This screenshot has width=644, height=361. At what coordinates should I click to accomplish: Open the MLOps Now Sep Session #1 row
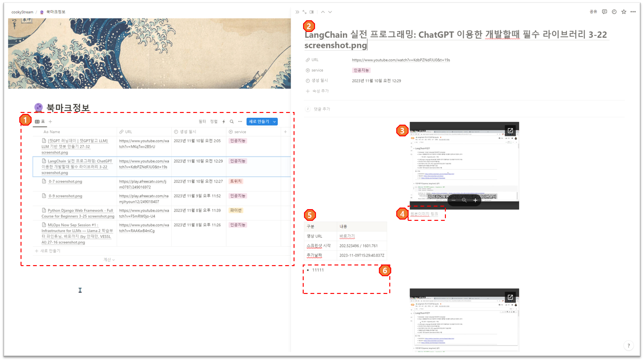[x=77, y=233]
